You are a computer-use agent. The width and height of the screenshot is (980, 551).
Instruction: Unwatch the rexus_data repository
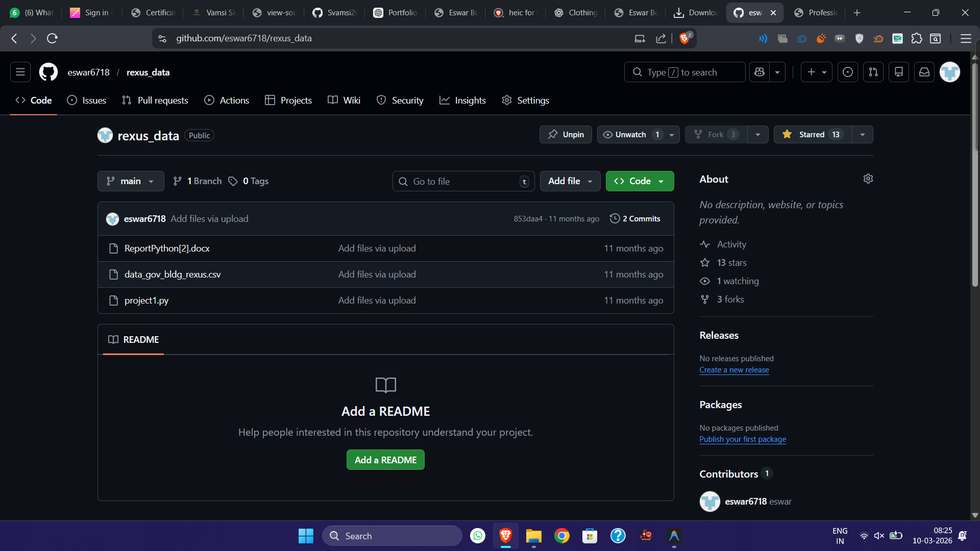click(631, 135)
